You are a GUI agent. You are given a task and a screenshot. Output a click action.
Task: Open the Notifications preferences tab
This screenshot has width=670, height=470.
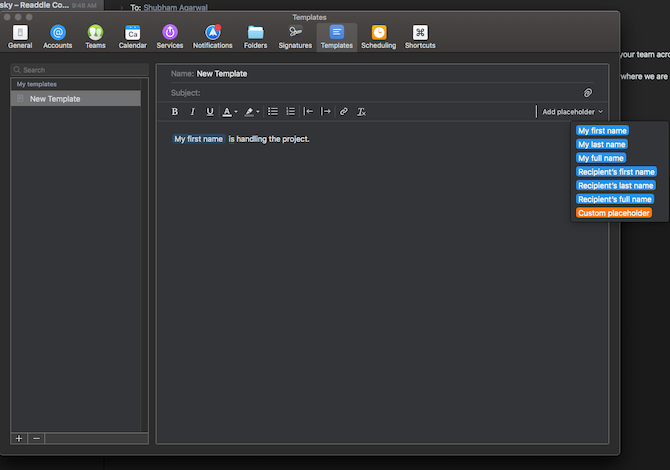(x=212, y=37)
